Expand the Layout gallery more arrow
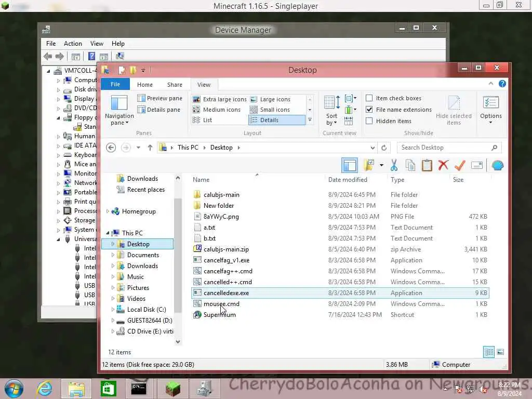This screenshot has height=399, width=532. click(x=310, y=120)
